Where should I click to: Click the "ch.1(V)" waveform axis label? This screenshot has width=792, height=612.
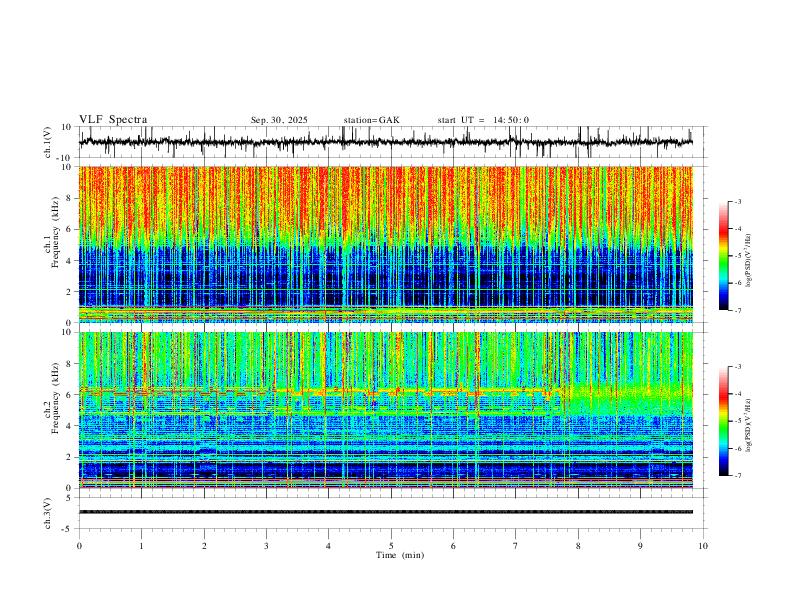click(x=48, y=142)
